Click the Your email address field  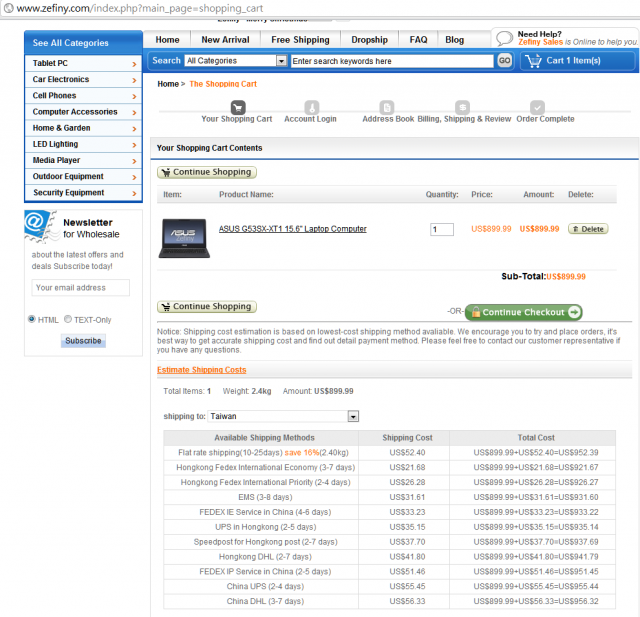(81, 288)
